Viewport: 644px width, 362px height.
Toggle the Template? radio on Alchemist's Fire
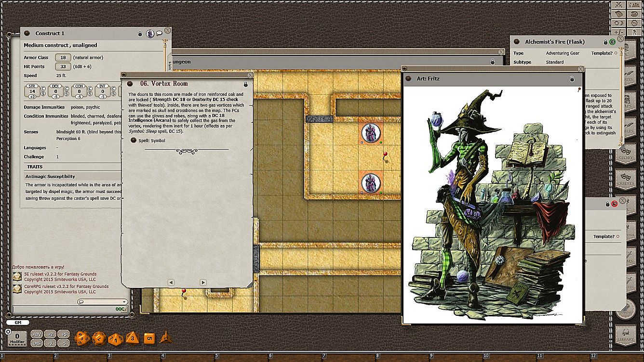tap(617, 53)
